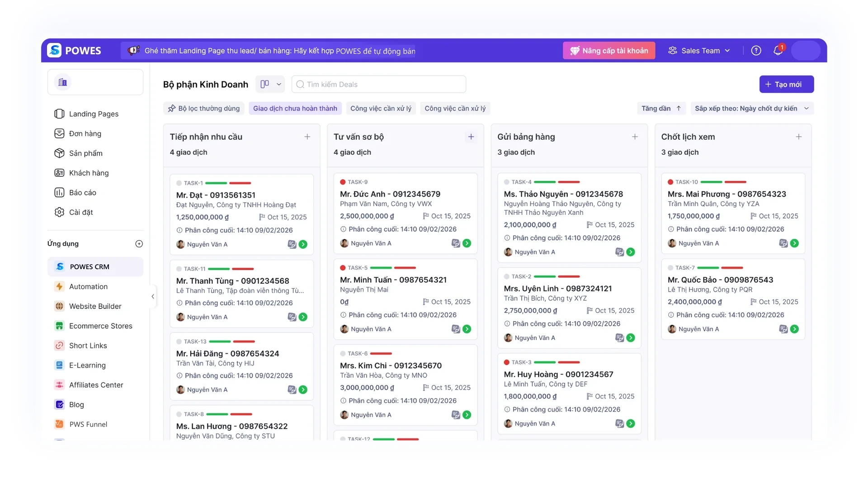The height and width of the screenshot is (479, 868).
Task: Open POWES CRM application
Action: (x=95, y=267)
